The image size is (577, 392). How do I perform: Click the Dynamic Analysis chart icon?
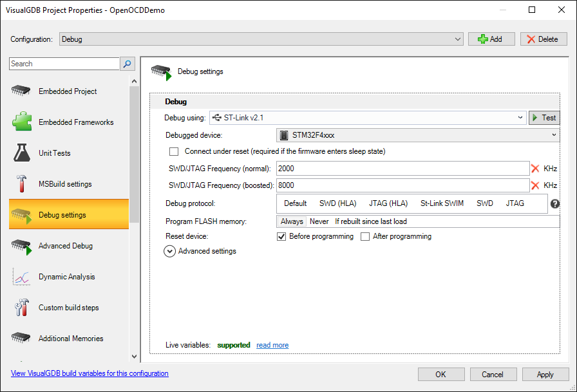tap(21, 277)
